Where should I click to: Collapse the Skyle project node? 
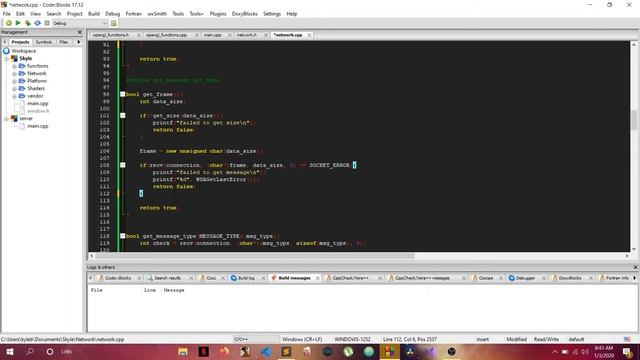(7, 58)
